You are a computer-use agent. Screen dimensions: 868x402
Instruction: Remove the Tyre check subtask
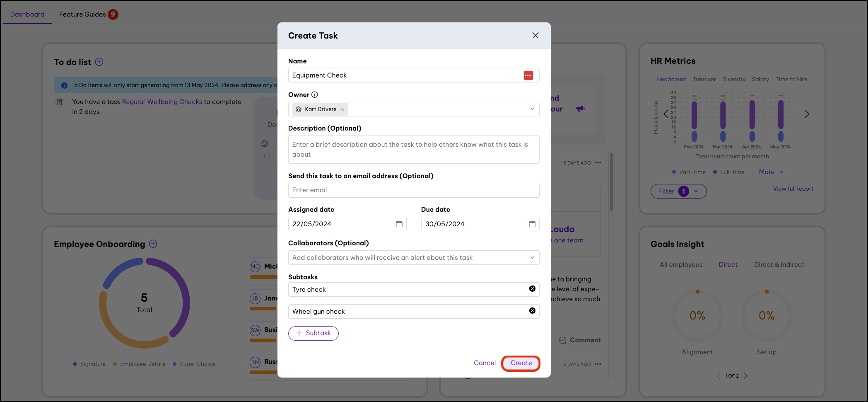tap(532, 289)
